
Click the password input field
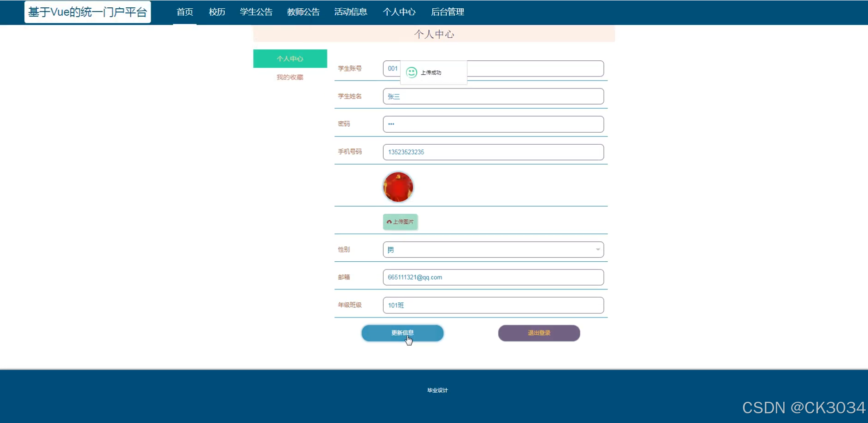tap(493, 123)
